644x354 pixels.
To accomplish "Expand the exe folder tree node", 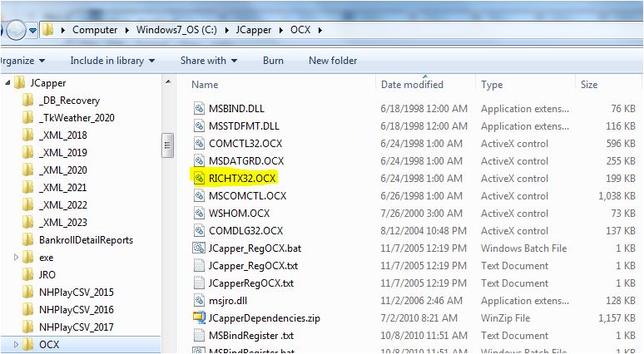I will [x=17, y=258].
